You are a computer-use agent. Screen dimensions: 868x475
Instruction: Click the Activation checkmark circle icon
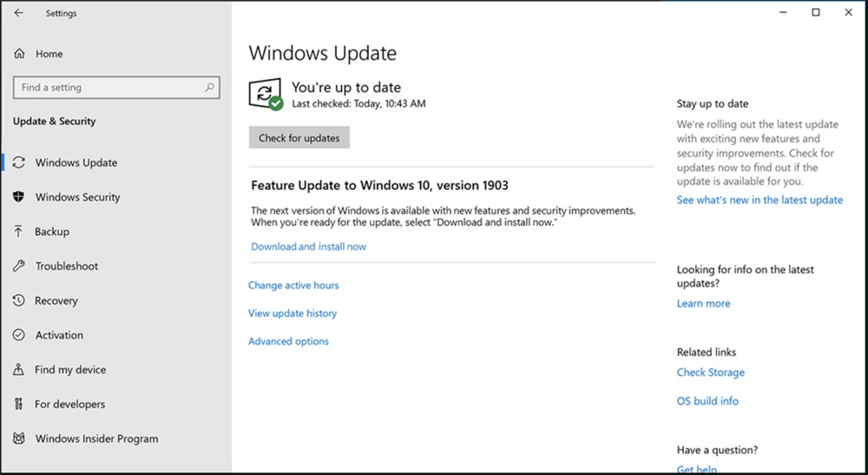[x=19, y=335]
